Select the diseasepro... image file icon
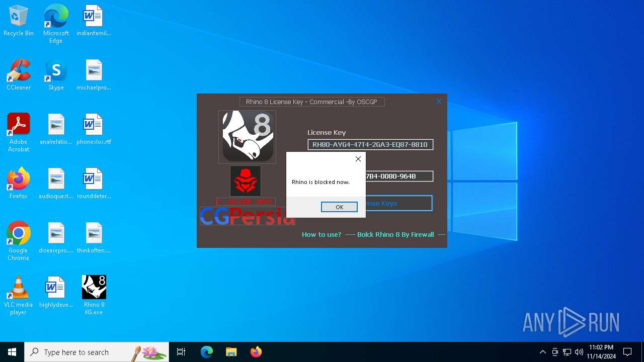644x362 pixels. pyautogui.click(x=56, y=238)
